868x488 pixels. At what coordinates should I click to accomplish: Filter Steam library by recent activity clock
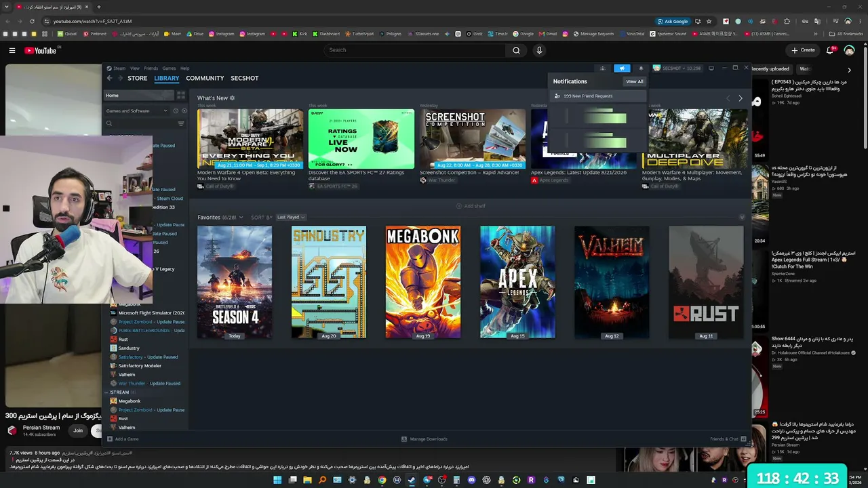(x=176, y=110)
